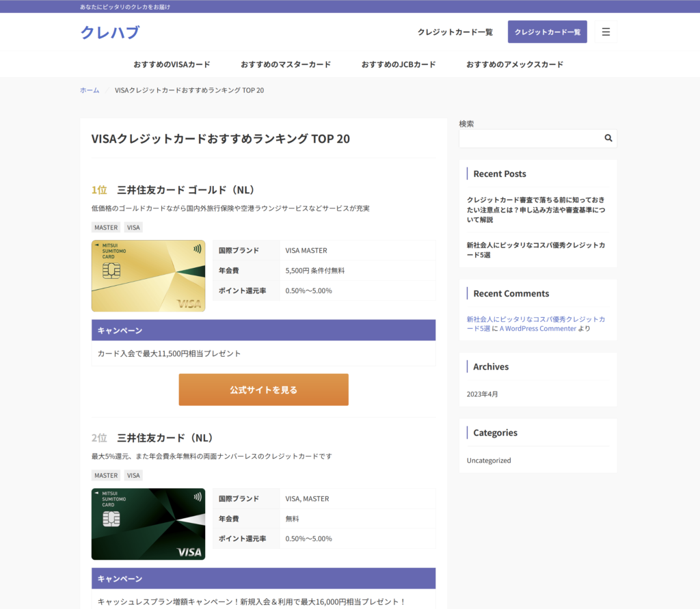
Task: Click the Recent Posts widget heading
Action: coord(500,174)
